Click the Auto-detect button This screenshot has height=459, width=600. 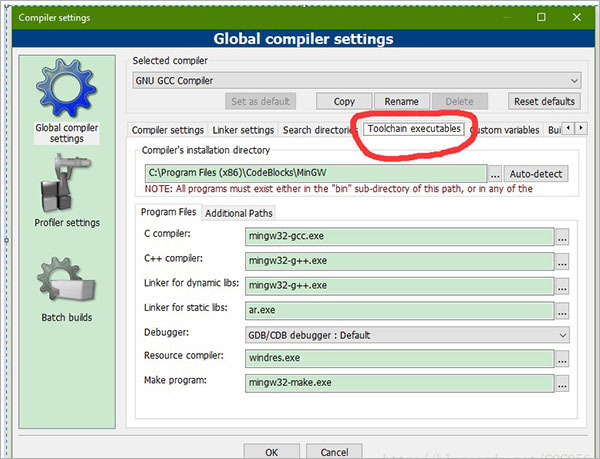point(535,174)
